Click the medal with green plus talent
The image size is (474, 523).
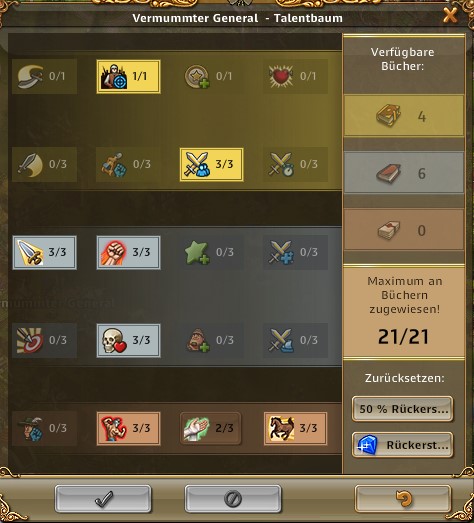[x=211, y=76]
